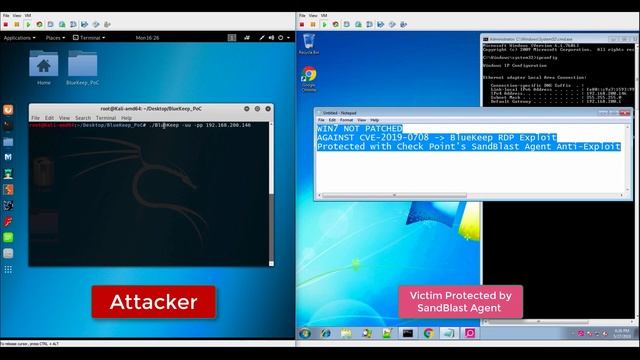
Task: Open Help menu in Notepad
Action: click(375, 120)
